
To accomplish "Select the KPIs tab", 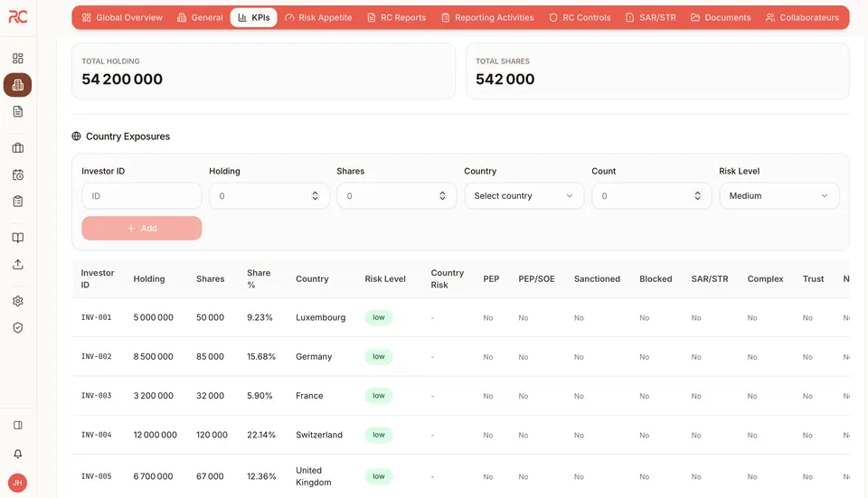I will [x=253, y=18].
